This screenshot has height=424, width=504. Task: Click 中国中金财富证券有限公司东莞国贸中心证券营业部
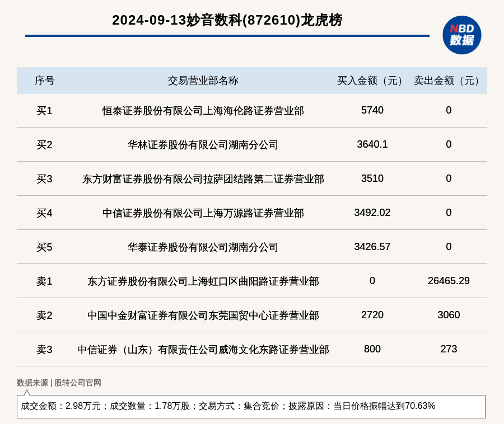pos(203,315)
